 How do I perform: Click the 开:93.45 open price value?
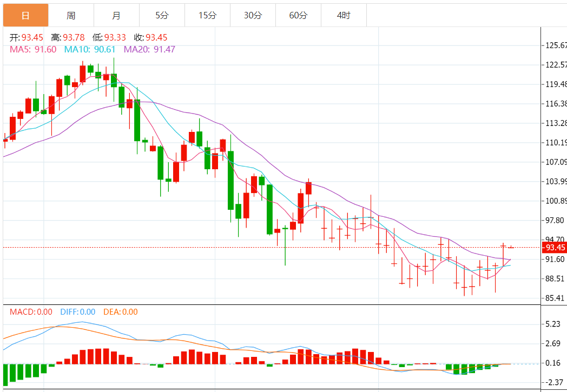(x=27, y=37)
